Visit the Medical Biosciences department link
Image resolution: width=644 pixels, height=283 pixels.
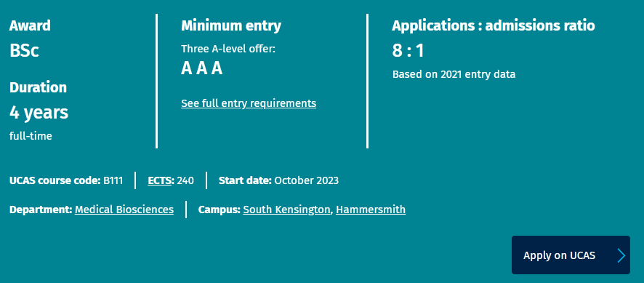pyautogui.click(x=124, y=210)
